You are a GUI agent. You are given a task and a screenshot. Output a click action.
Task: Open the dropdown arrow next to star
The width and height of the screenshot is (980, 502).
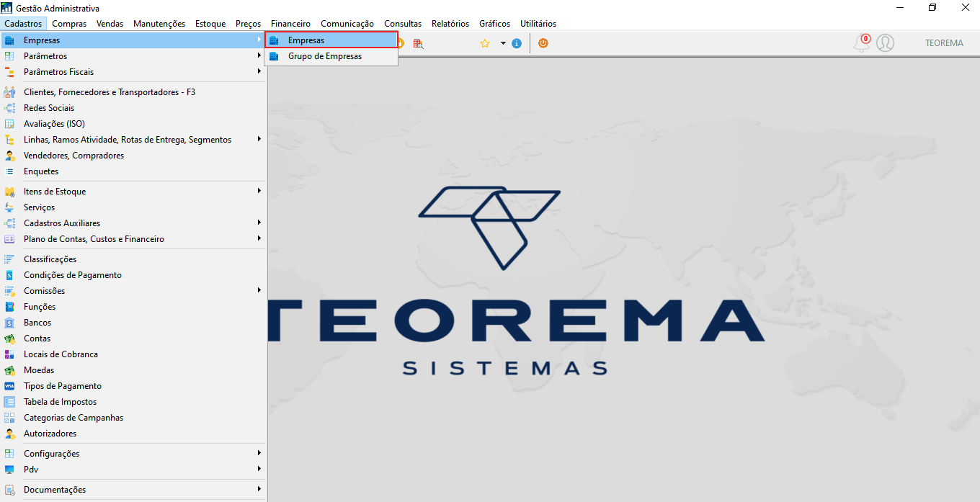click(x=503, y=43)
